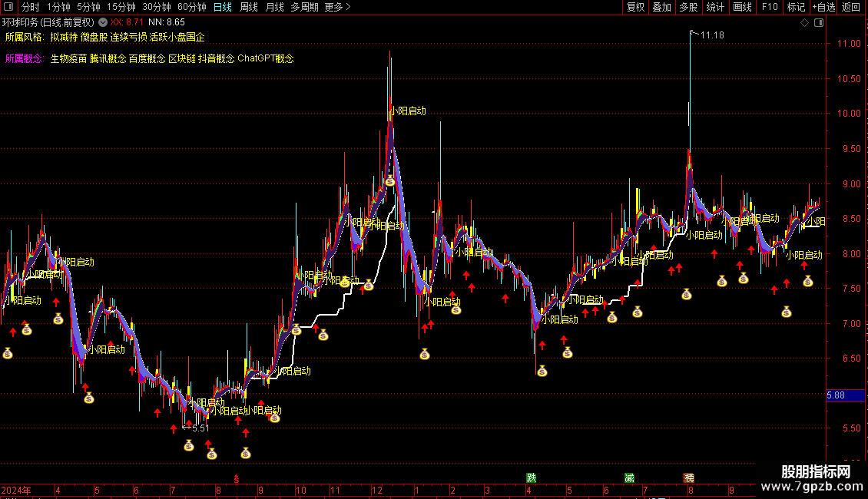Screen dimensions: 868x499
Task: Click the 微盘股 style tag
Action: [x=94, y=37]
